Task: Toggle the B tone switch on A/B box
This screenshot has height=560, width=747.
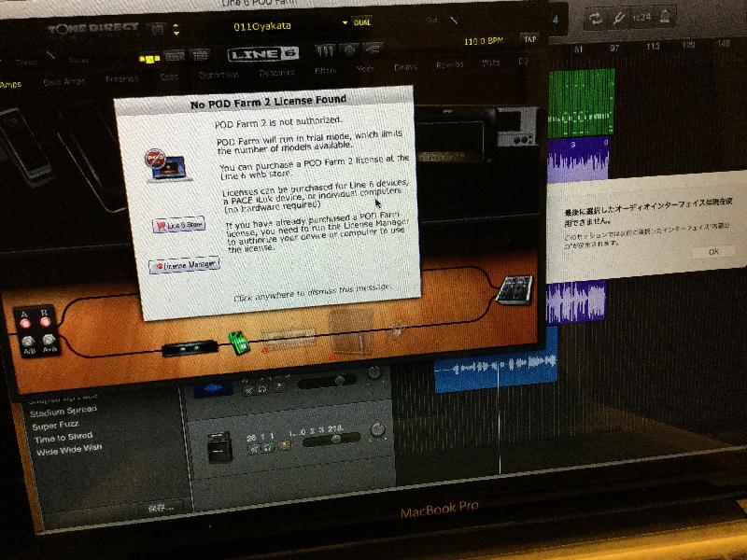Action: point(45,321)
